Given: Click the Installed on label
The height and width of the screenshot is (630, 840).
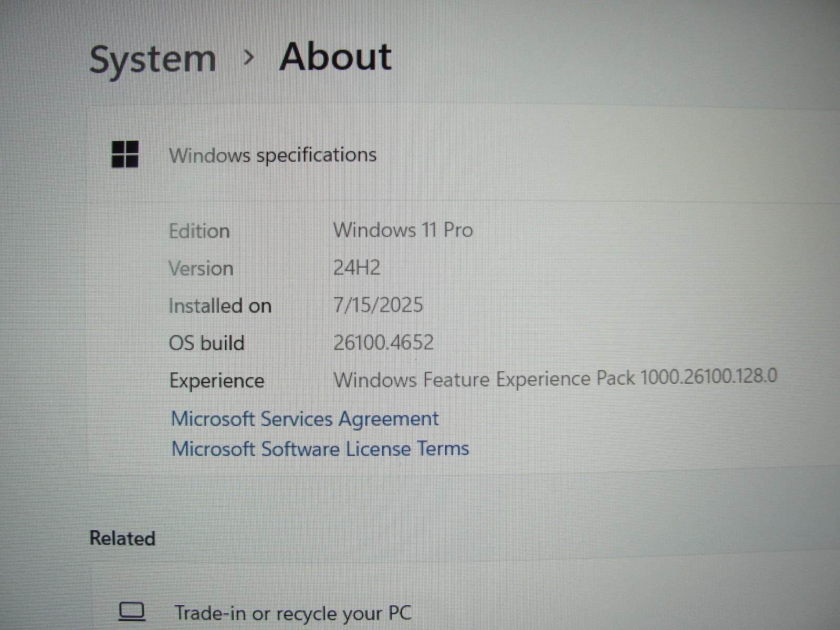Looking at the screenshot, I should 220,306.
